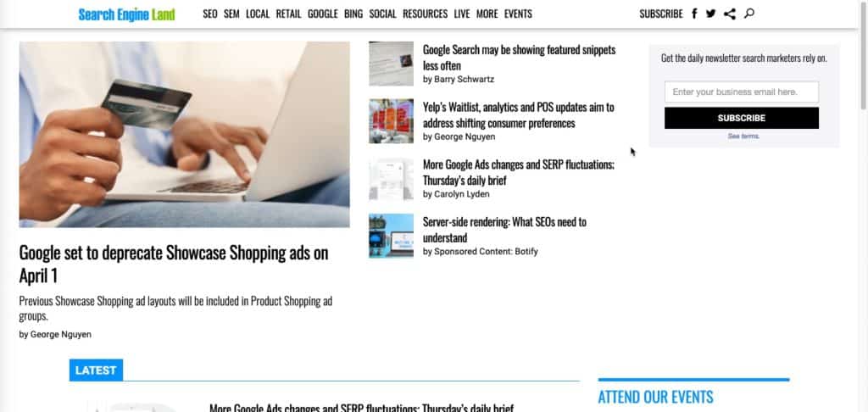Open the EVENTS navigation item

click(x=518, y=14)
